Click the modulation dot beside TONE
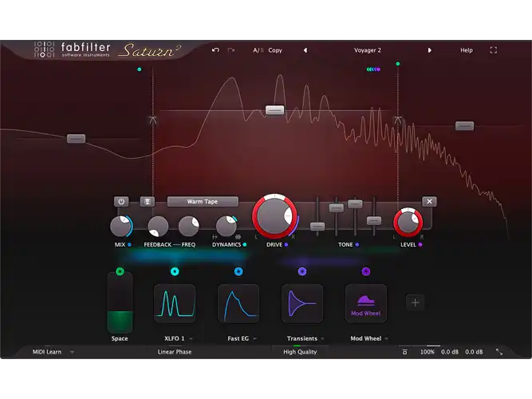This screenshot has height=399, width=532. click(357, 244)
